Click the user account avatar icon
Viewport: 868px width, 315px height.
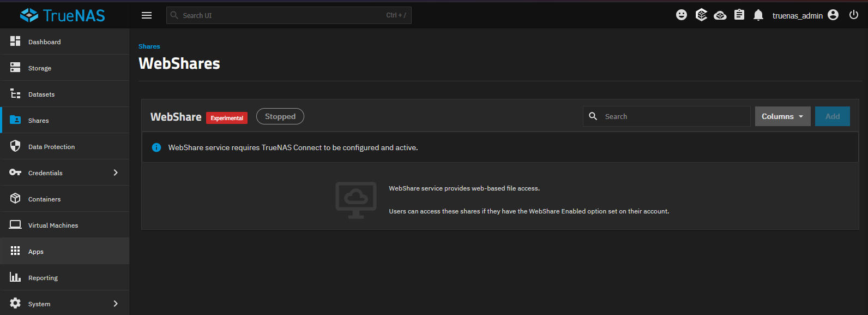pyautogui.click(x=833, y=15)
